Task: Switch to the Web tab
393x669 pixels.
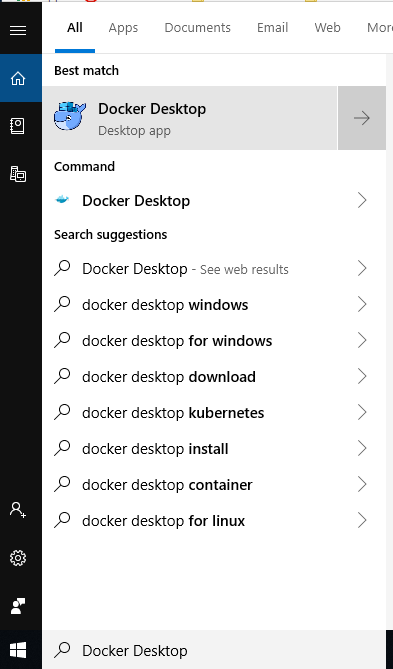Action: click(x=327, y=28)
